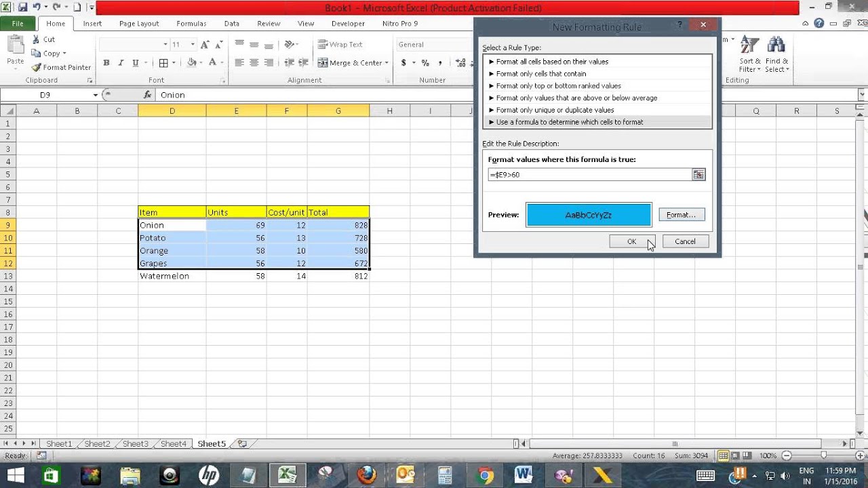Open Google Chrome from the taskbar
The image size is (868, 488).
(x=484, y=474)
